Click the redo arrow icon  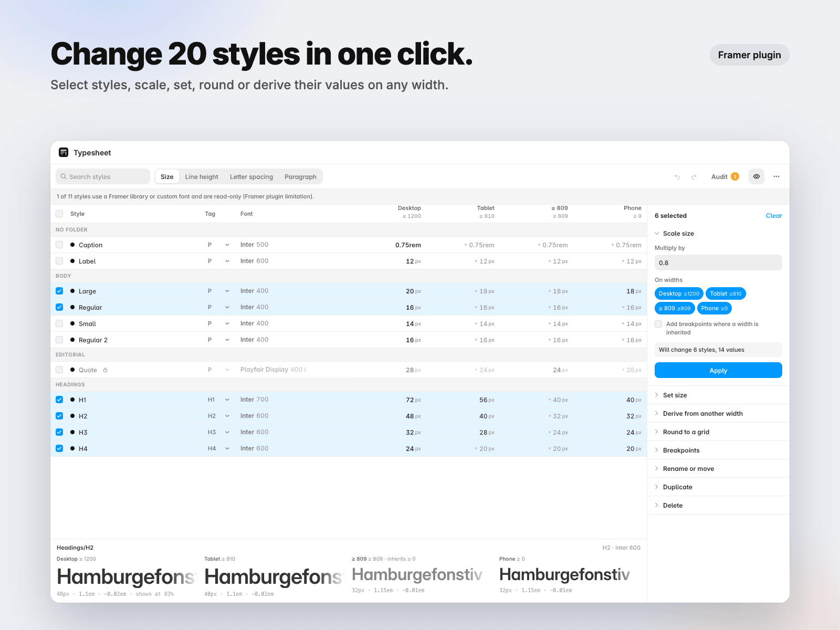click(694, 177)
